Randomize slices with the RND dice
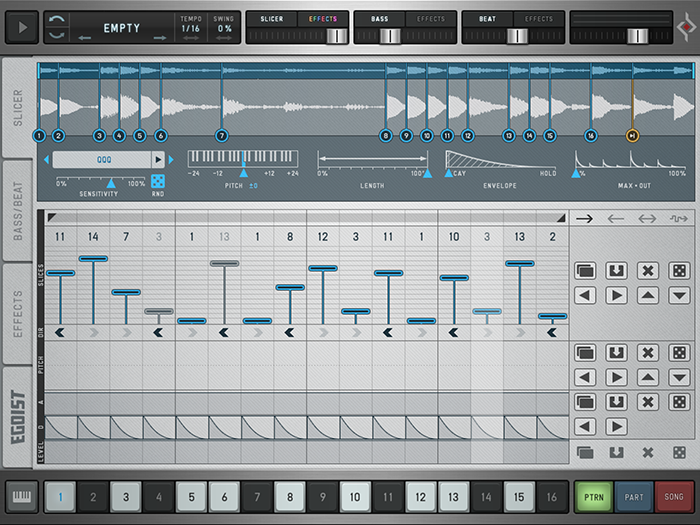700x525 pixels. (158, 181)
